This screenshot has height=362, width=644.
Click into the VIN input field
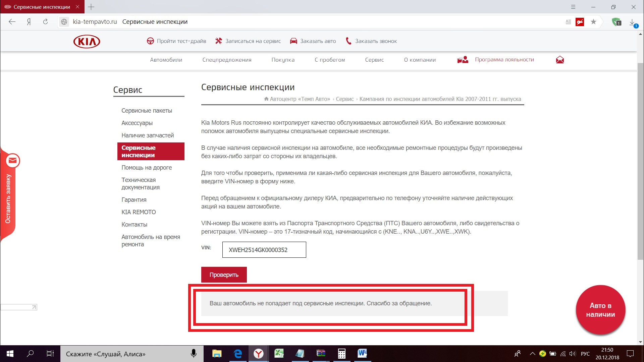[x=264, y=250]
